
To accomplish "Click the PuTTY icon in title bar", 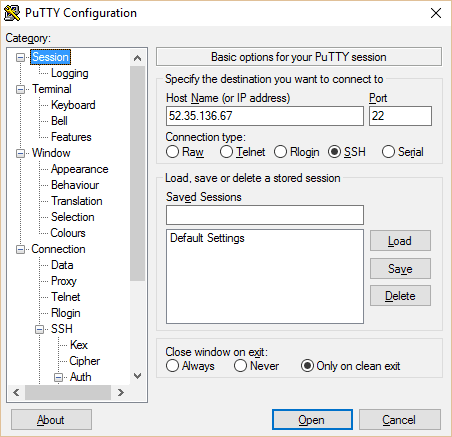I will (x=12, y=13).
